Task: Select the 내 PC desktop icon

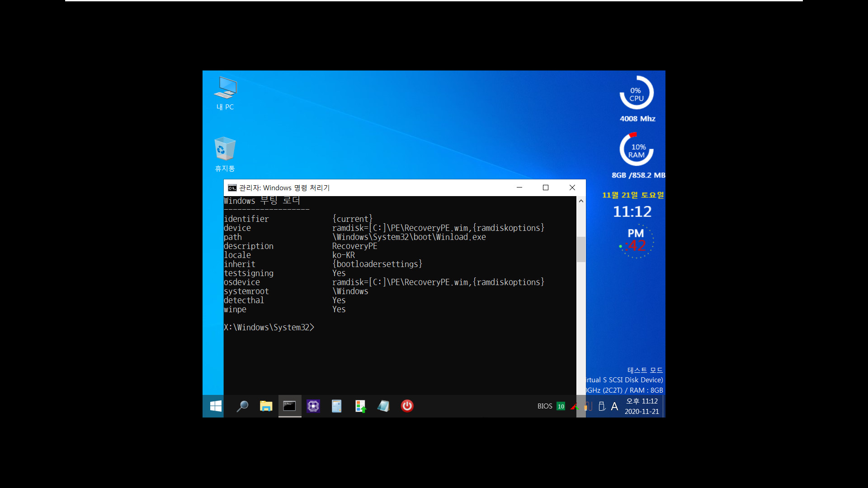Action: [225, 94]
